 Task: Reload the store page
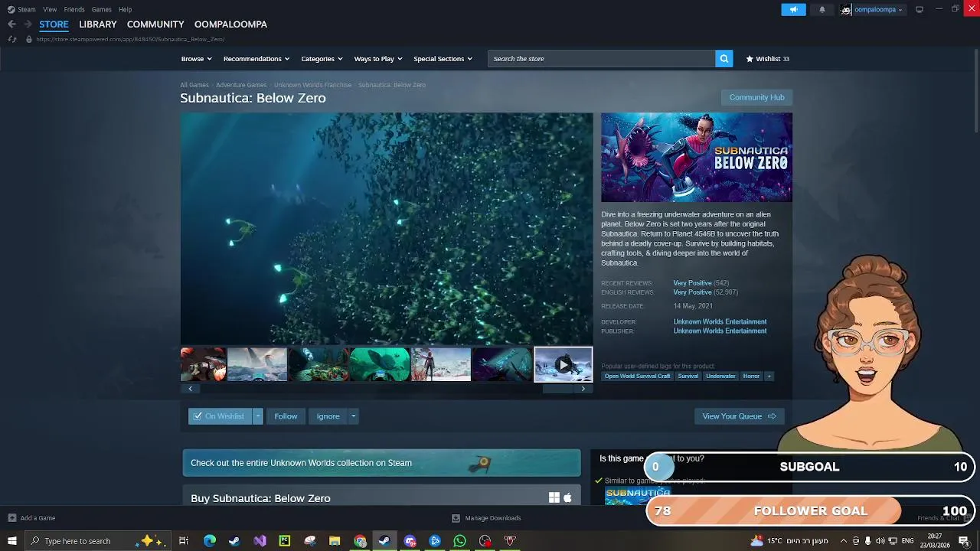(11, 39)
